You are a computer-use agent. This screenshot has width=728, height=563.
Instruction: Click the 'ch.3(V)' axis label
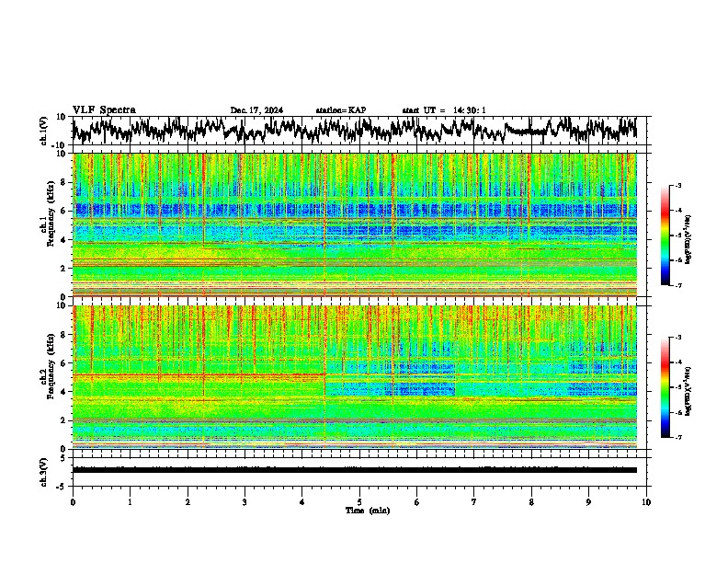[x=44, y=473]
